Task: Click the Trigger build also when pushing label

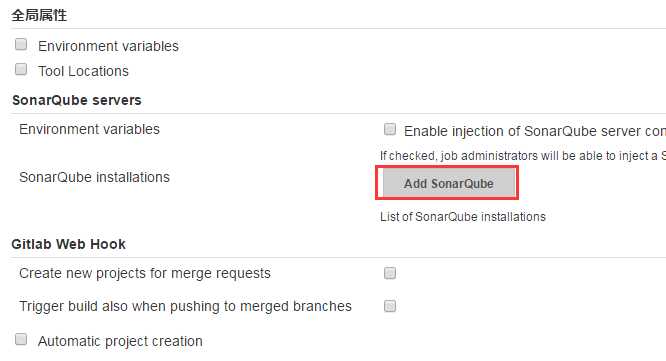Action: click(x=185, y=306)
